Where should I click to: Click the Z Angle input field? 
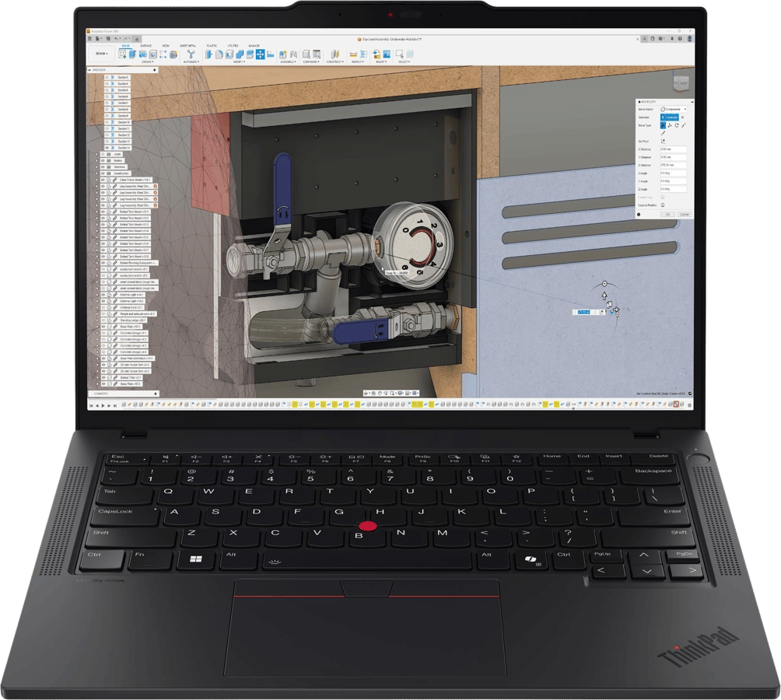[x=674, y=189]
